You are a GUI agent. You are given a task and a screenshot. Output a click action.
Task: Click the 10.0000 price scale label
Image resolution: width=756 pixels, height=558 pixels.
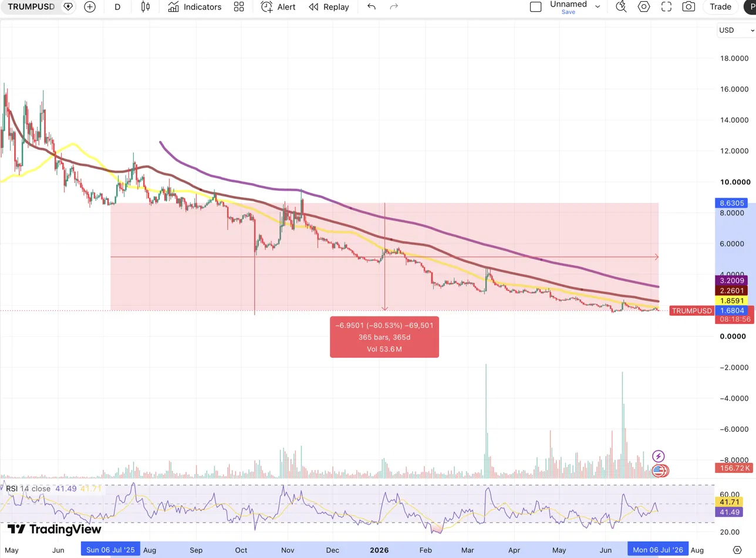[734, 182]
